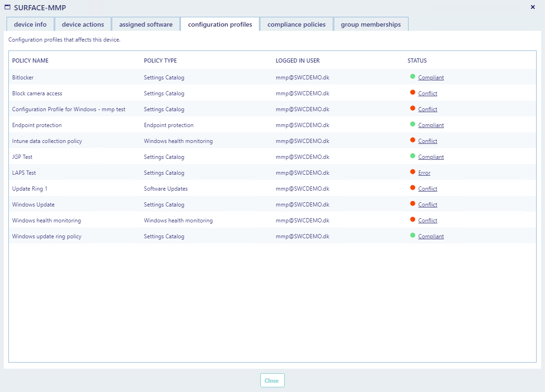Open the device actions tab
545x392 pixels.
click(x=83, y=24)
